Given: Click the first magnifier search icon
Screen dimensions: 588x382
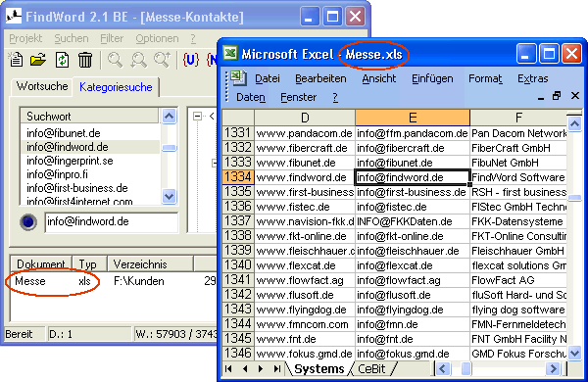Looking at the screenshot, I should (115, 60).
